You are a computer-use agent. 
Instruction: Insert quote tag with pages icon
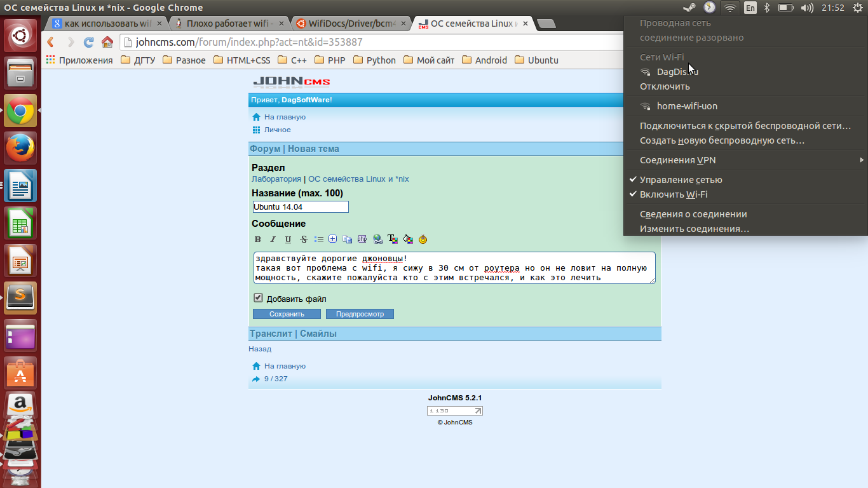tap(347, 240)
